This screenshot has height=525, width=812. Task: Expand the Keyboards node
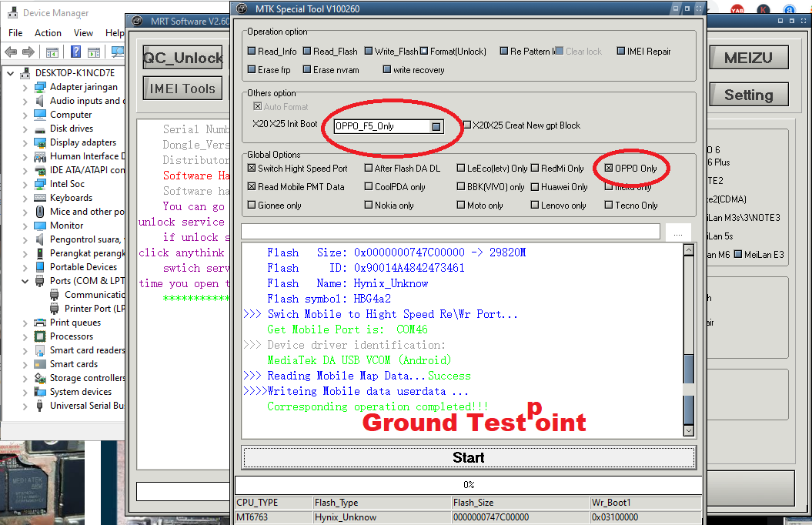tap(25, 199)
